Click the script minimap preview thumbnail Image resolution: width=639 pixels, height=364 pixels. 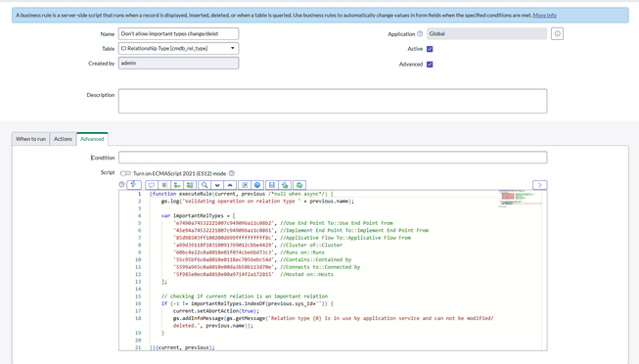[520, 199]
